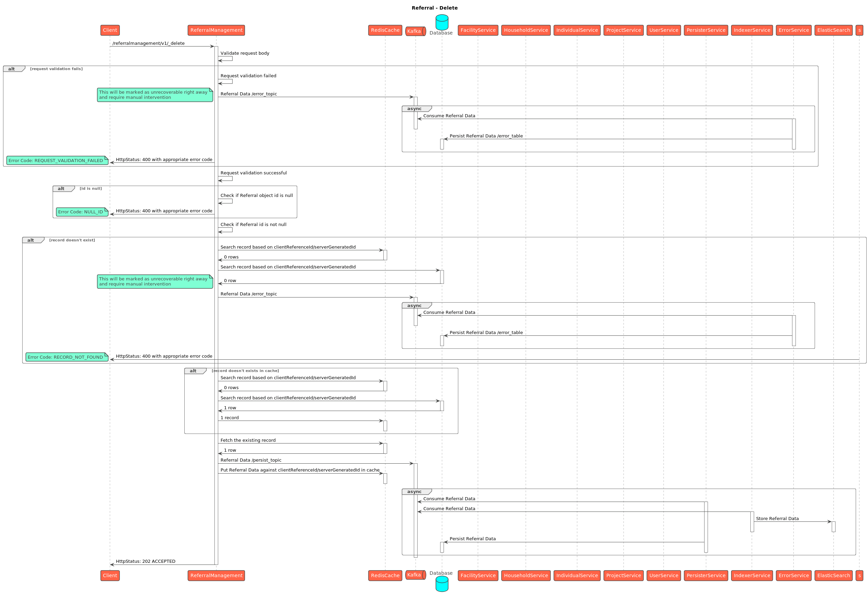This screenshot has height=597, width=868.
Task: Select the ReferralManagement participant box at top
Action: [216, 30]
